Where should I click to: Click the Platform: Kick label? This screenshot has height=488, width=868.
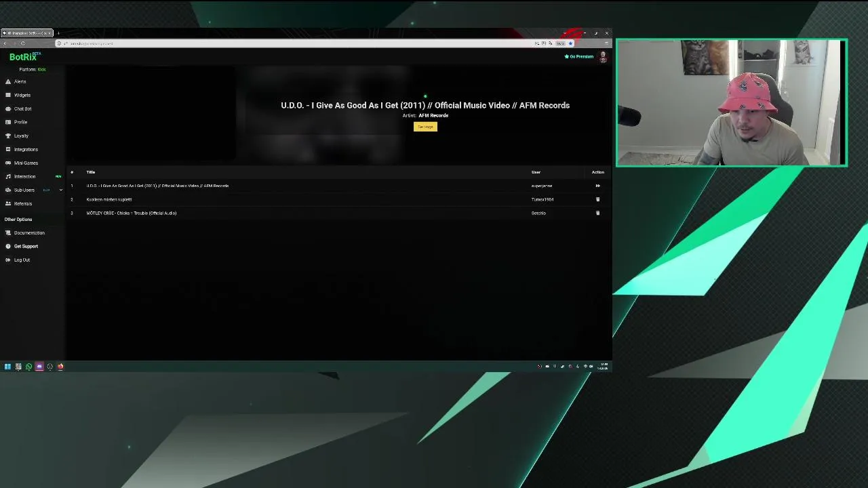(33, 69)
